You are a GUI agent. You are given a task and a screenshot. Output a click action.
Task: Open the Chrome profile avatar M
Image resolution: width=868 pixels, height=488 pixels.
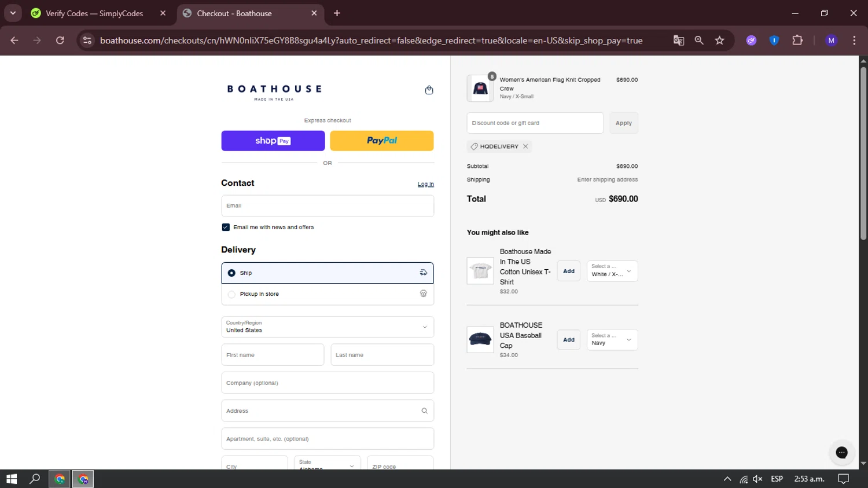coord(831,41)
